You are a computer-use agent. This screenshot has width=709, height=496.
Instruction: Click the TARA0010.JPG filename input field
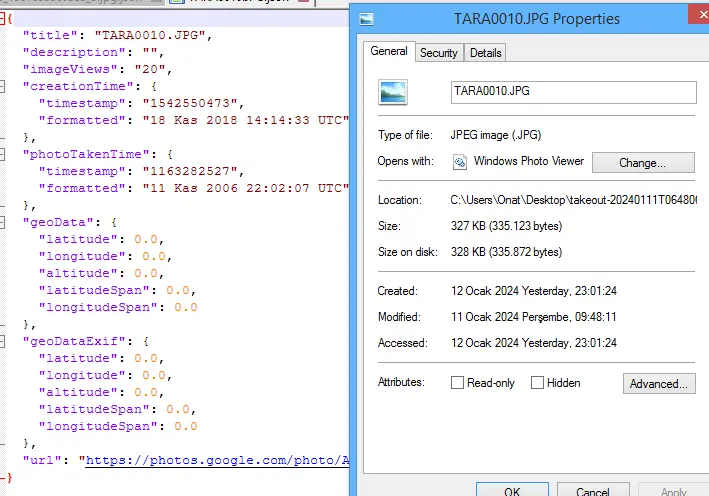[573, 92]
